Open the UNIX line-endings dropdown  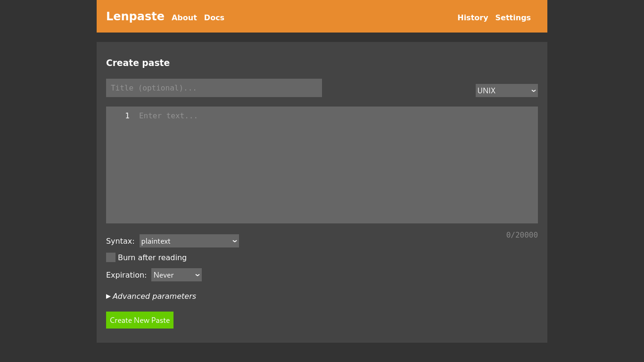[506, 90]
